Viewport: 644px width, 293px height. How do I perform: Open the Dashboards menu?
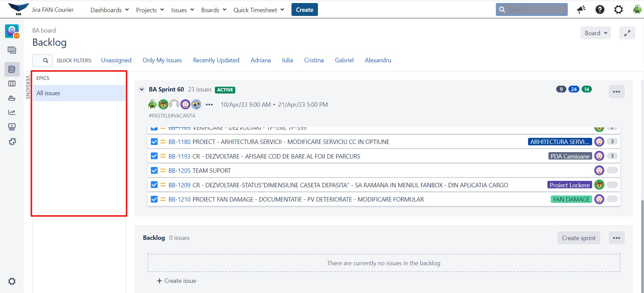coord(109,10)
